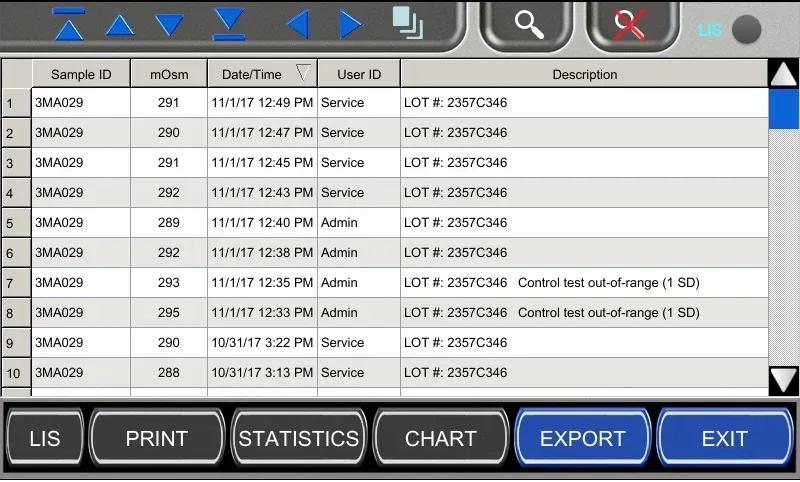The height and width of the screenshot is (482, 800).
Task: Select the 10/31/17 3:13 PM date cell
Action: pyautogui.click(x=262, y=373)
